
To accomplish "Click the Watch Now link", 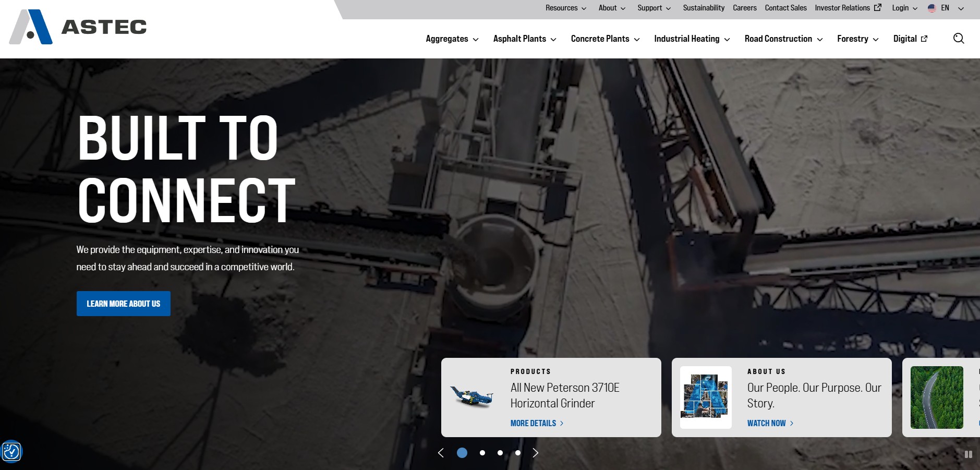I will [770, 423].
